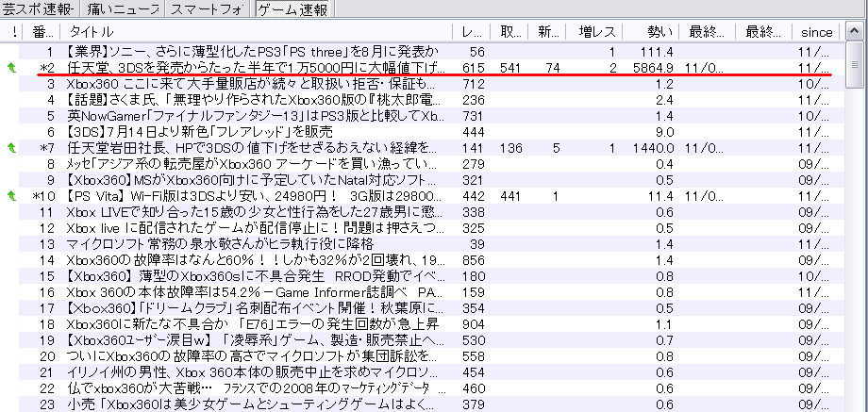The width and height of the screenshot is (868, 412).
Task: Open thread 1 about ソニー thinner PS3
Action: coord(253,52)
